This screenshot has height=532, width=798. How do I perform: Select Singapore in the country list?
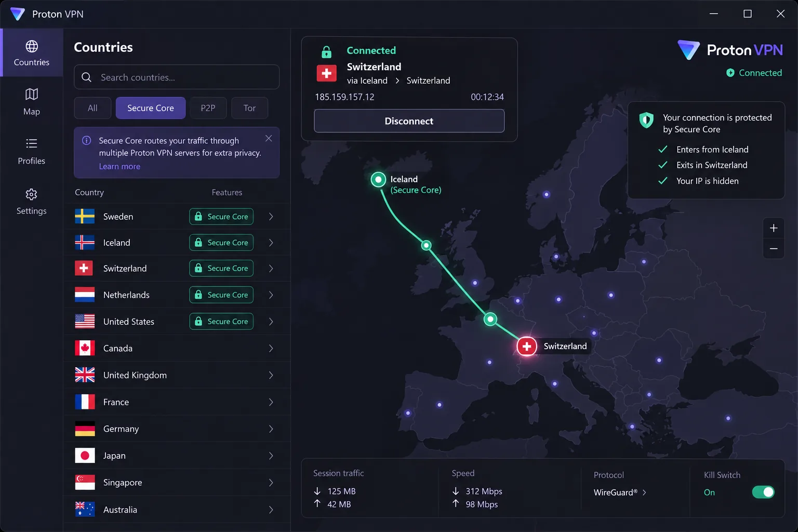tap(177, 483)
